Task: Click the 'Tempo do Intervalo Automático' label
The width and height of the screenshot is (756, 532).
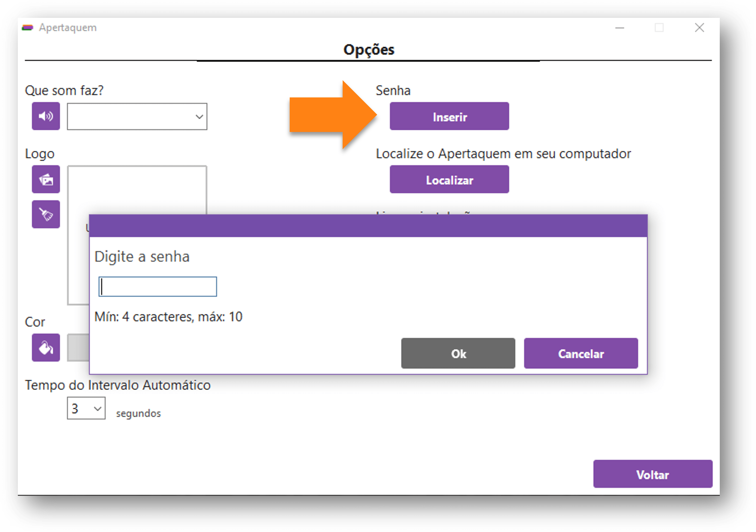Action: (118, 385)
